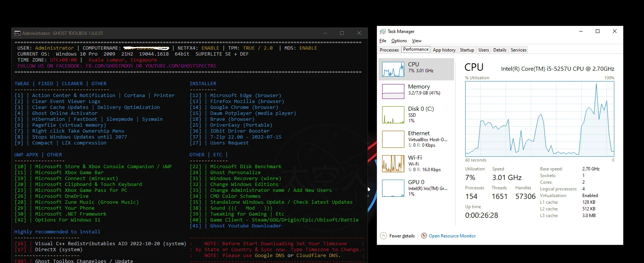Select the CPU performance thumbnail graph
Image resolution: width=644 pixels, height=263 pixels.
pyautogui.click(x=393, y=69)
